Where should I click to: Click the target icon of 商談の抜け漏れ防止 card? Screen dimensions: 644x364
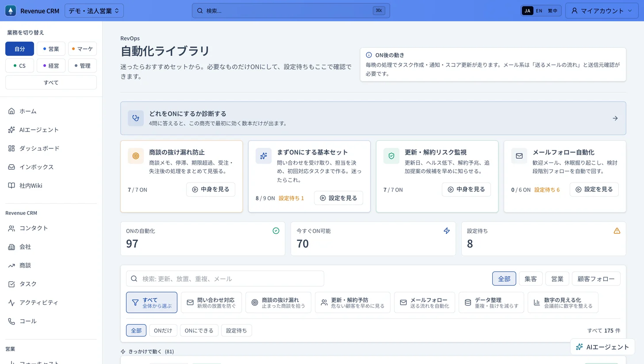tap(136, 156)
